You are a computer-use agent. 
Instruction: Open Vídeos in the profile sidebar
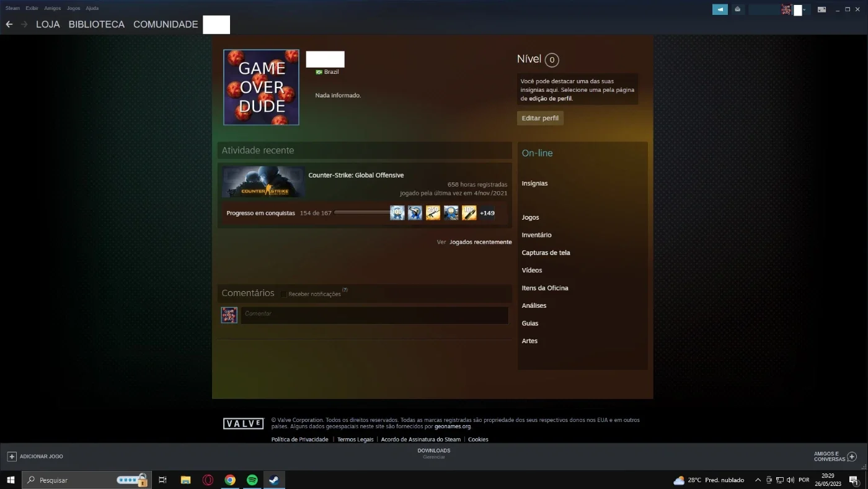[x=532, y=271]
